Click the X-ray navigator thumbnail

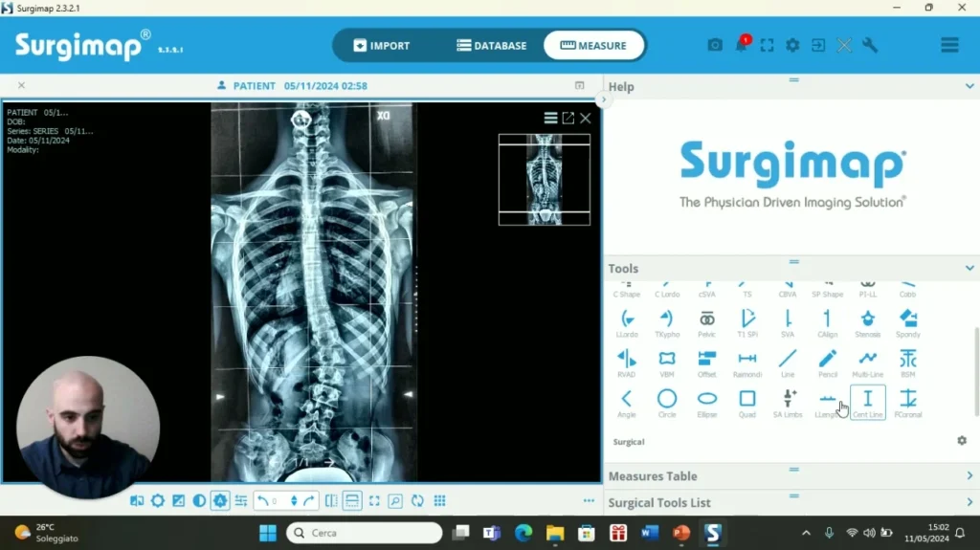(x=545, y=180)
